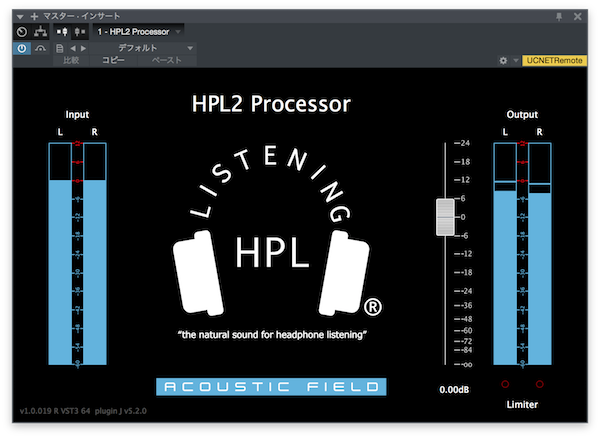Click the Input left channel meter
Image resolution: width=600 pixels, height=438 pixels.
(60, 254)
